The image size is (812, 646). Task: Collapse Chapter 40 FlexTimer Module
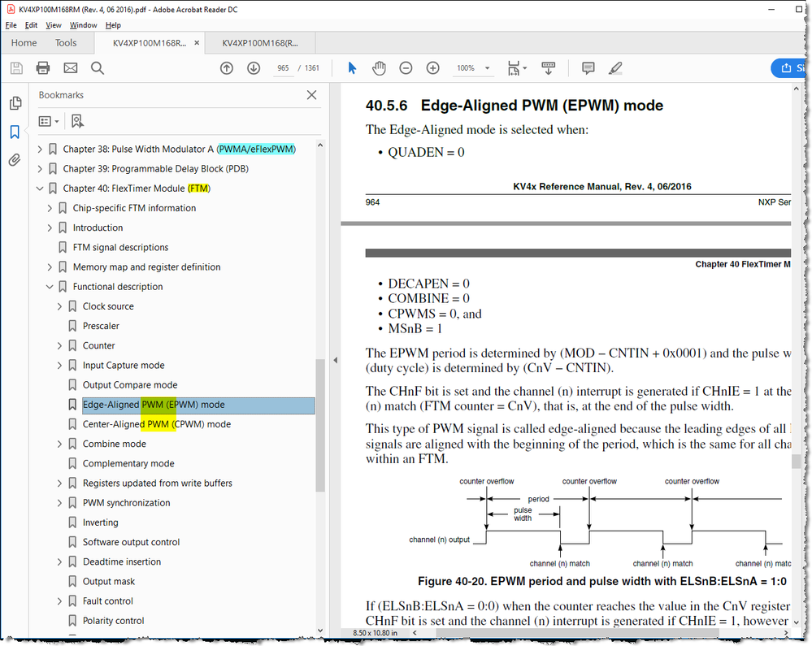click(x=40, y=189)
